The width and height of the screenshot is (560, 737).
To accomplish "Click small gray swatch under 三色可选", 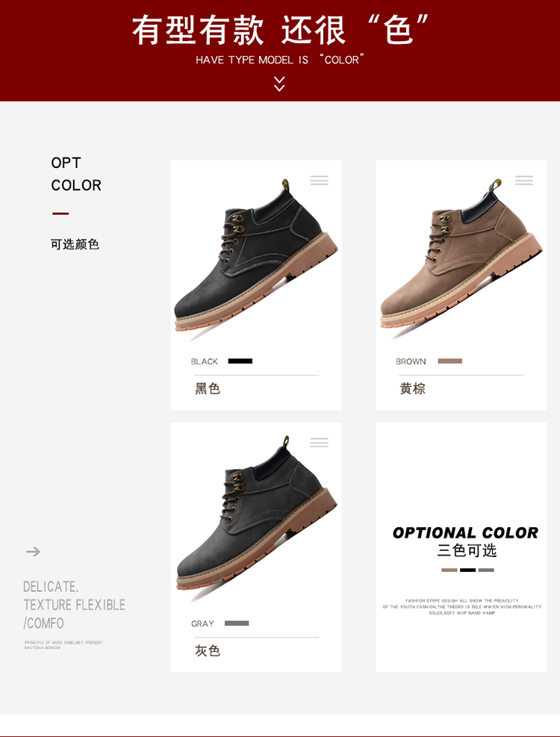I will coord(486,570).
